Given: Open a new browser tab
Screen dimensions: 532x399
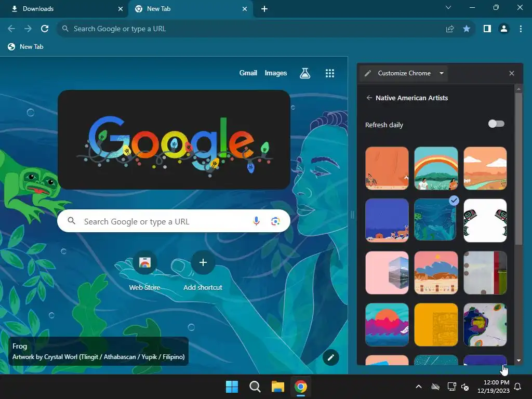Looking at the screenshot, I should [x=264, y=9].
